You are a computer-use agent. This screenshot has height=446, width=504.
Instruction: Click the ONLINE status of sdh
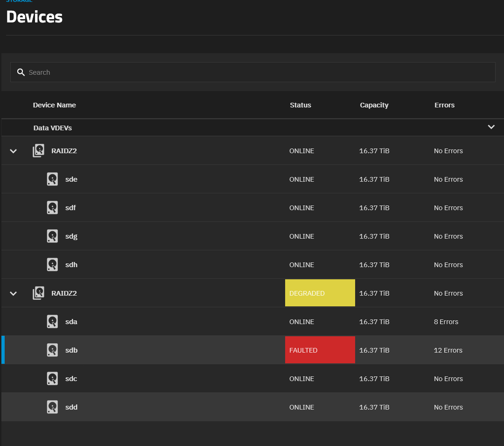point(301,265)
